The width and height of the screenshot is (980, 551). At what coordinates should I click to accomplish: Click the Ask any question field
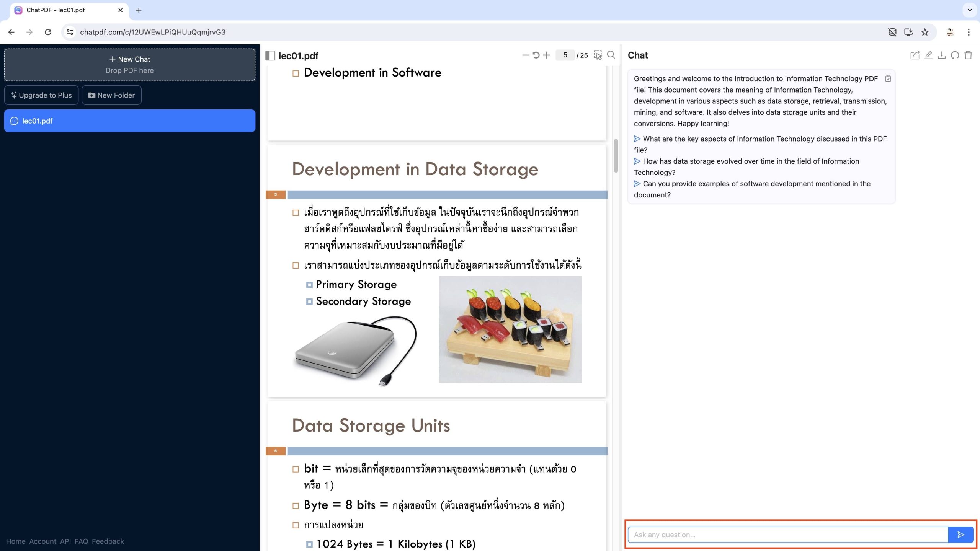[788, 535]
